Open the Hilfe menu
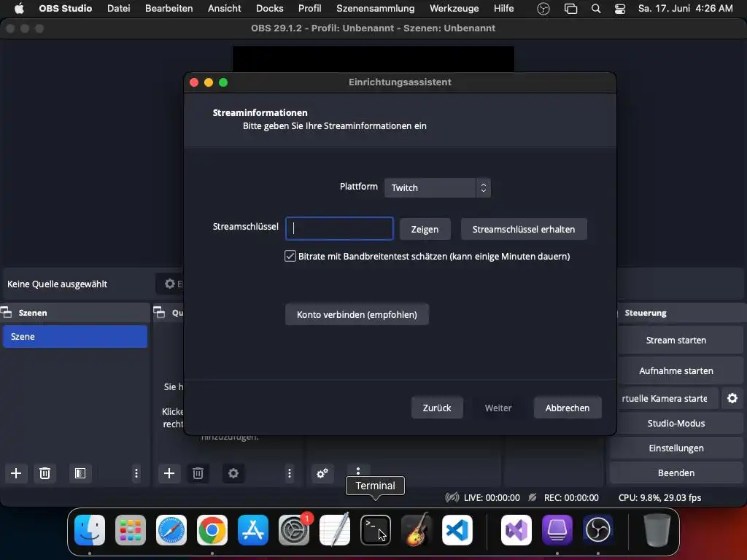The width and height of the screenshot is (747, 560). point(503,9)
